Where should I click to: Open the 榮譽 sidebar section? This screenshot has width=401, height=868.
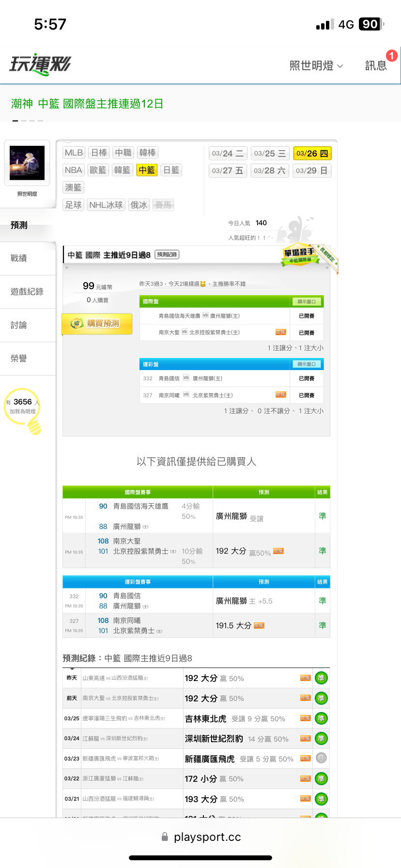click(28, 358)
